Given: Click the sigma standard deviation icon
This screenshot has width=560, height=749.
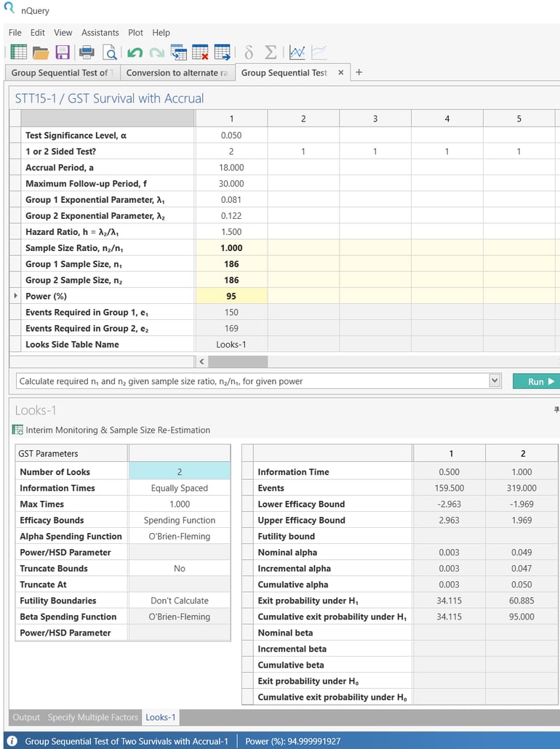Looking at the screenshot, I should click(271, 52).
